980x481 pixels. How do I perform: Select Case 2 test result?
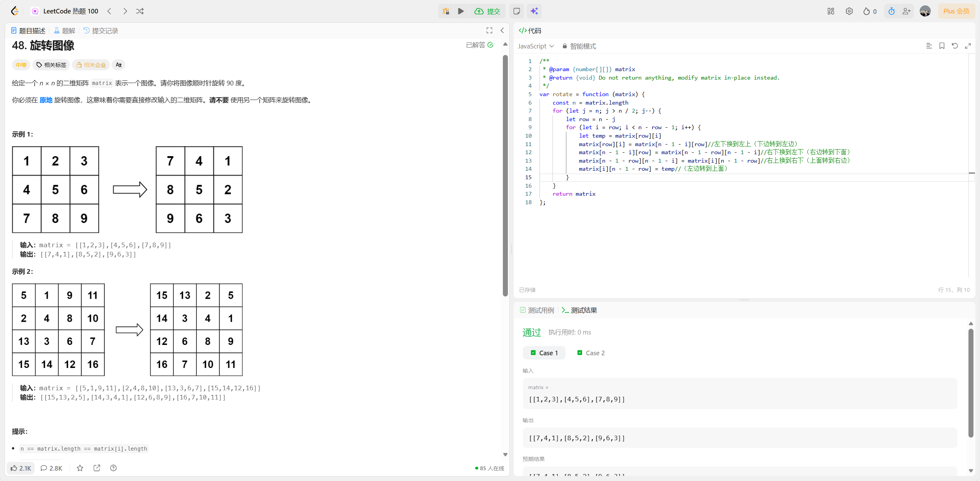[x=591, y=353]
